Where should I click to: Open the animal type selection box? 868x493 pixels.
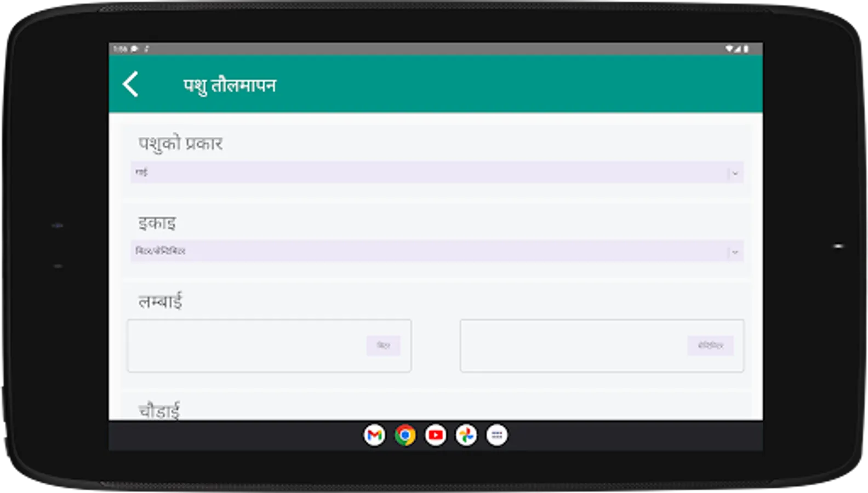[437, 173]
